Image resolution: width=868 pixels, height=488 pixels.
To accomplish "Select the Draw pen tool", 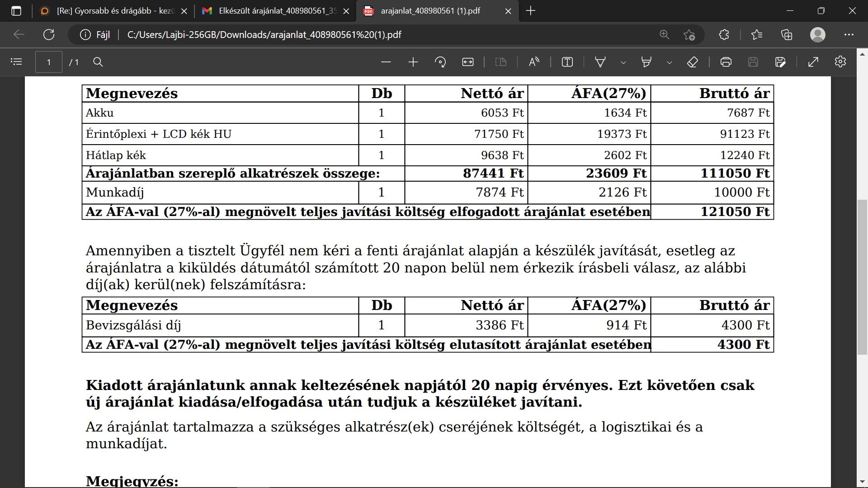I will pos(600,62).
